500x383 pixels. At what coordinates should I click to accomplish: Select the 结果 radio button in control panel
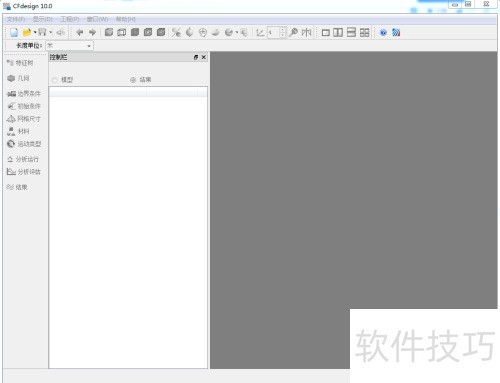tap(133, 80)
